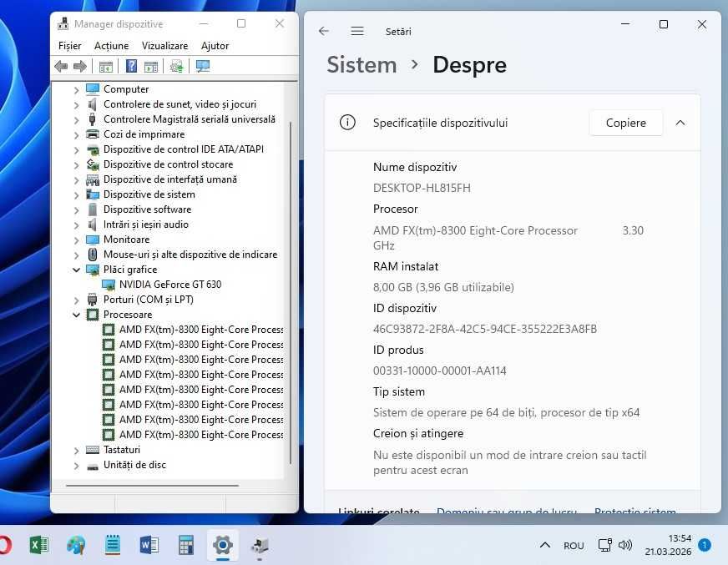728x565 pixels.
Task: Navigate to Sistem breadcrumb
Action: [361, 64]
